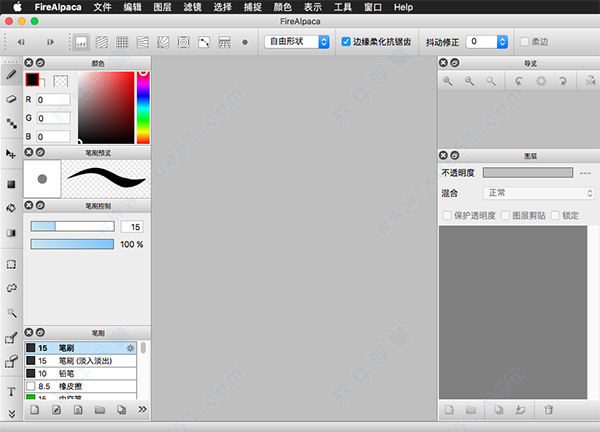The width and height of the screenshot is (600, 432).
Task: Enable vanishing point snap
Action: (143, 42)
